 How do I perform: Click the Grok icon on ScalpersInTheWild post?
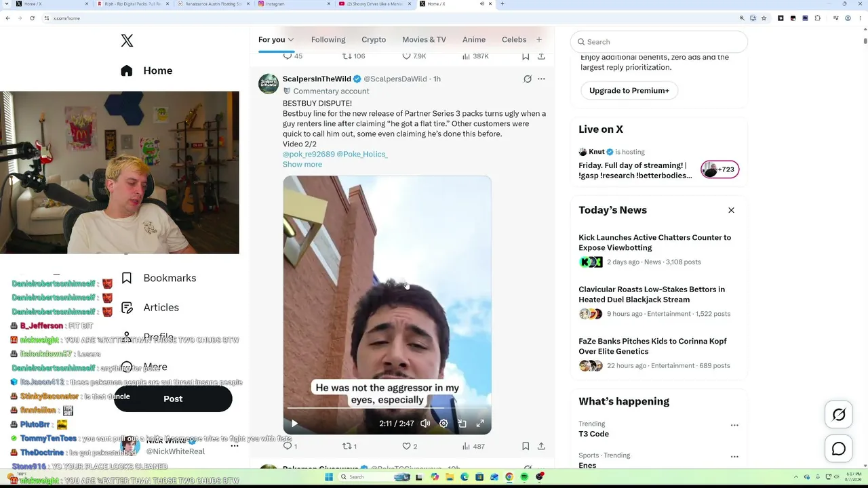528,79
